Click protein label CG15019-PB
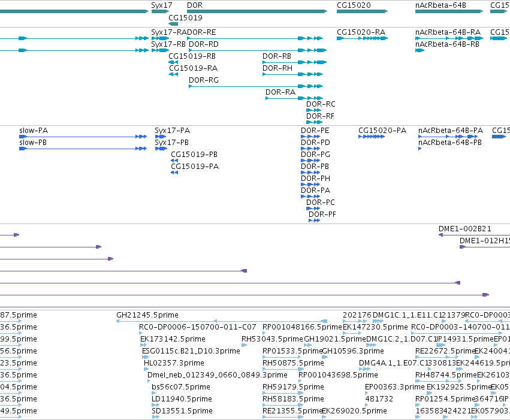This screenshot has width=510, height=420. point(194,155)
